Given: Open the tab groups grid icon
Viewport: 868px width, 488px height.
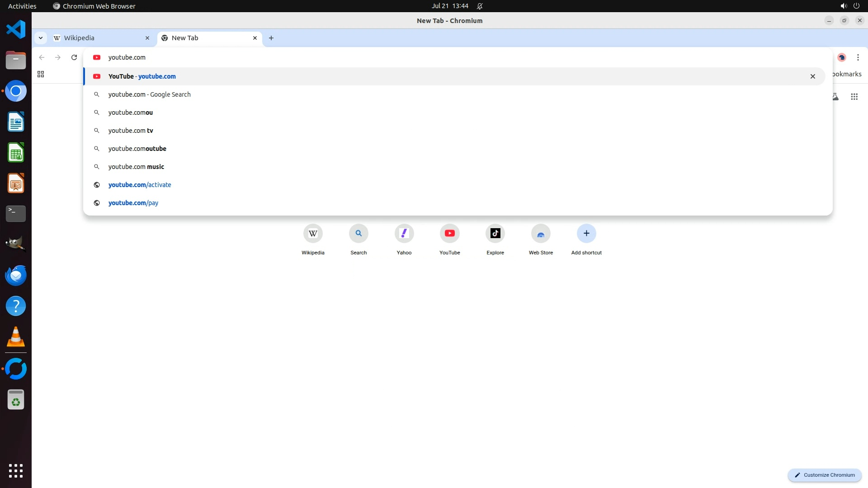Looking at the screenshot, I should [41, 74].
